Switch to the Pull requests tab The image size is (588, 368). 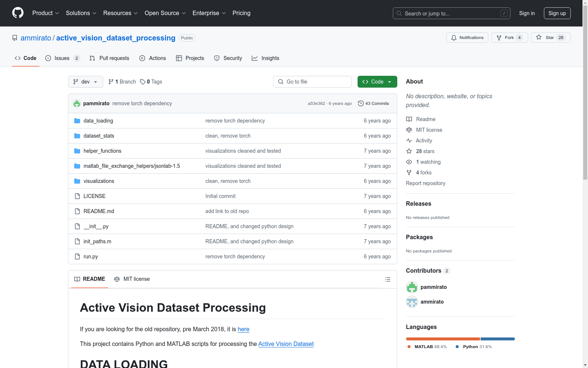click(x=110, y=58)
